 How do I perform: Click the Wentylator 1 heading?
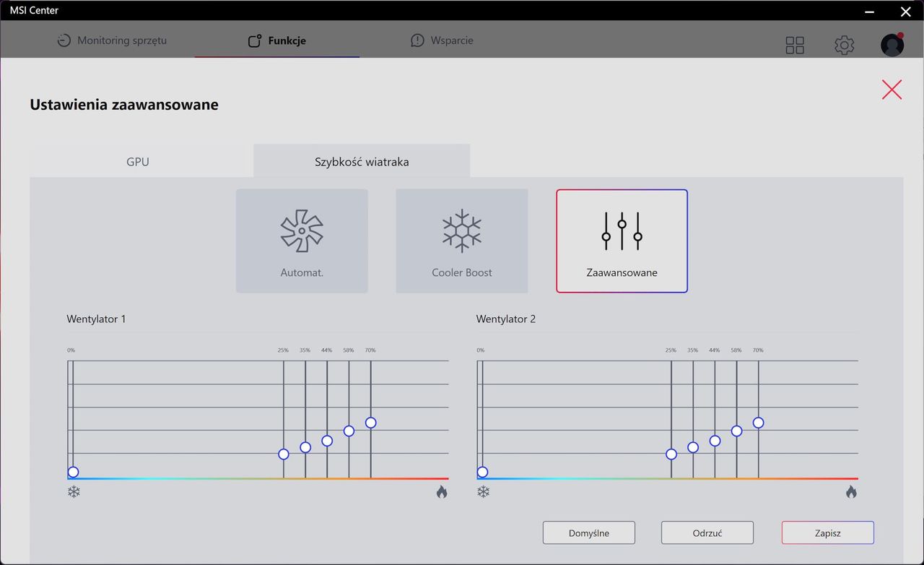pyautogui.click(x=96, y=319)
